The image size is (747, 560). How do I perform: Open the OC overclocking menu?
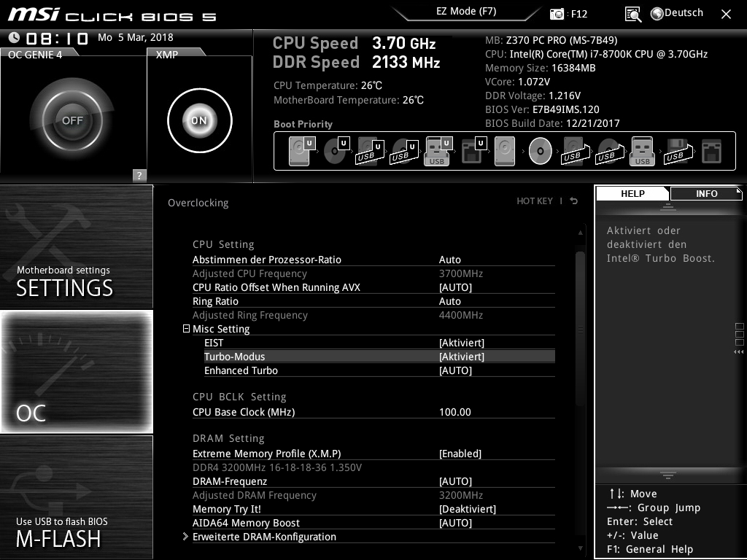(x=76, y=372)
